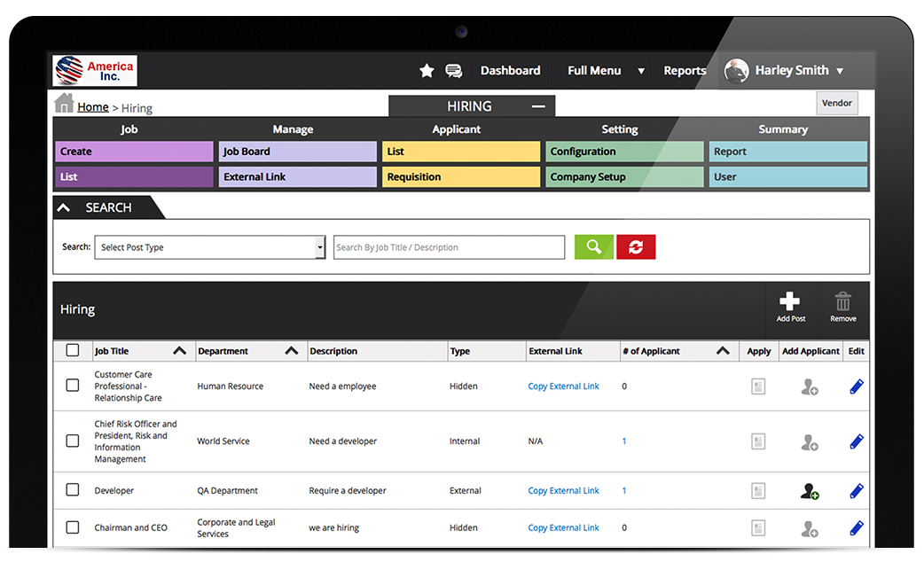Screen dimensions: 924x562
Task: Open the Dashboard menu item
Action: [x=510, y=71]
